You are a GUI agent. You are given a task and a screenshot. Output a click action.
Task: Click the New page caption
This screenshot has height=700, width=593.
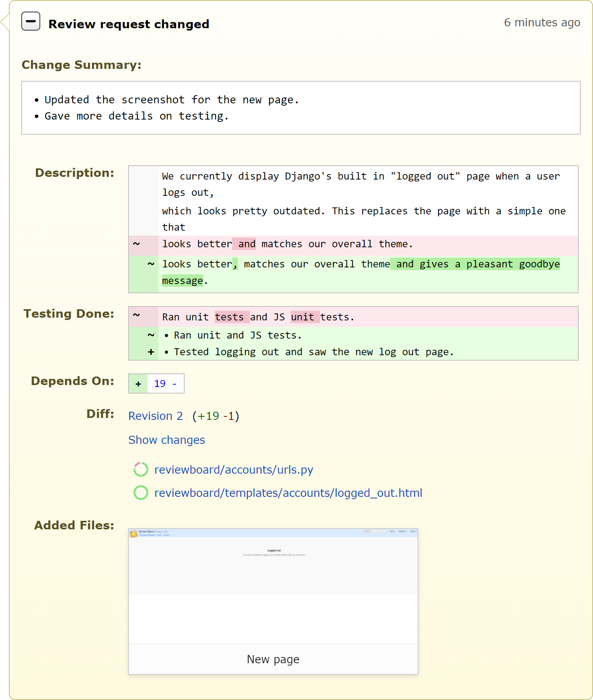click(x=273, y=659)
